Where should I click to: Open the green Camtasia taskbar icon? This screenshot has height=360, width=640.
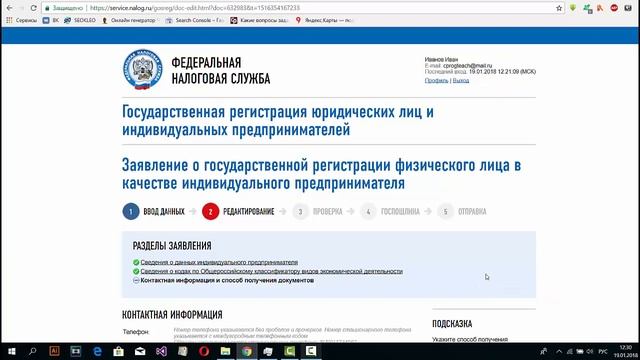(289, 351)
